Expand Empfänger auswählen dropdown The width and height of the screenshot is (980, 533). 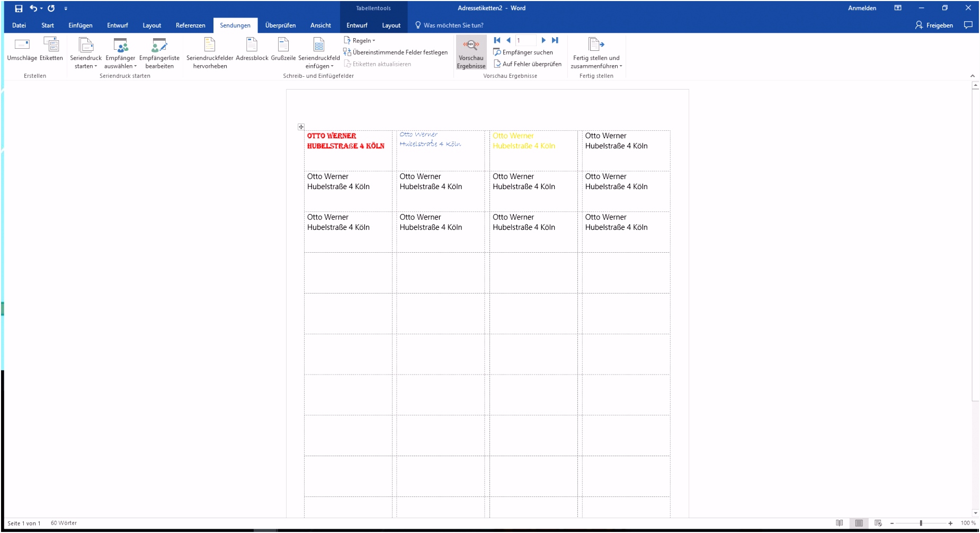pyautogui.click(x=120, y=54)
